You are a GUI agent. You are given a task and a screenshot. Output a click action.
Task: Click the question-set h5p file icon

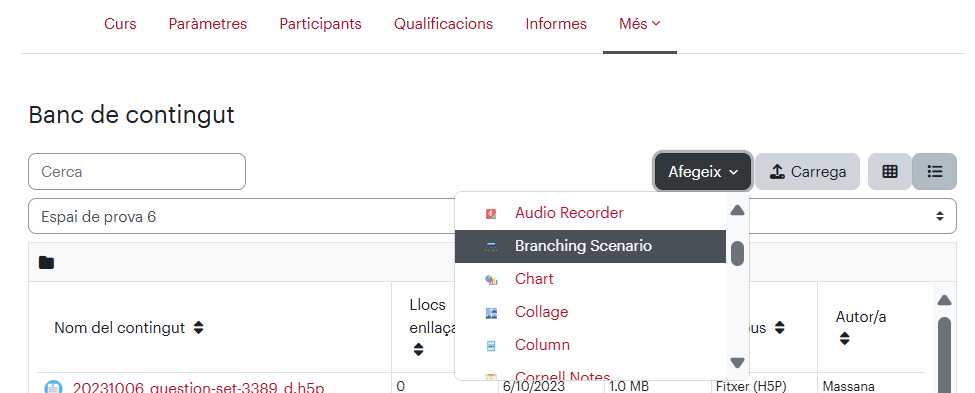(x=53, y=387)
